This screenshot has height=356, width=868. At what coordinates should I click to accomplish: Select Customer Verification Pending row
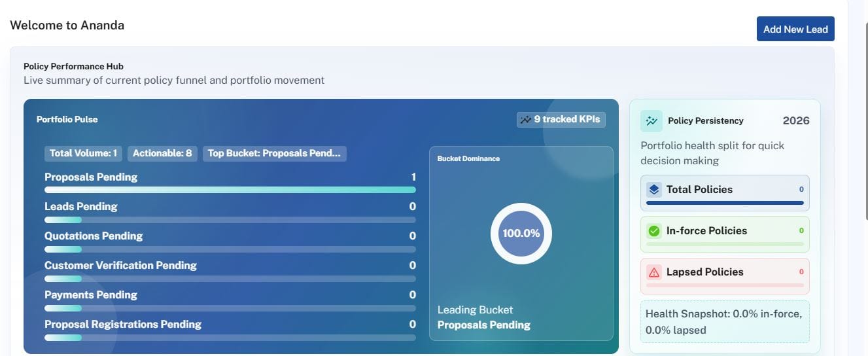click(230, 266)
